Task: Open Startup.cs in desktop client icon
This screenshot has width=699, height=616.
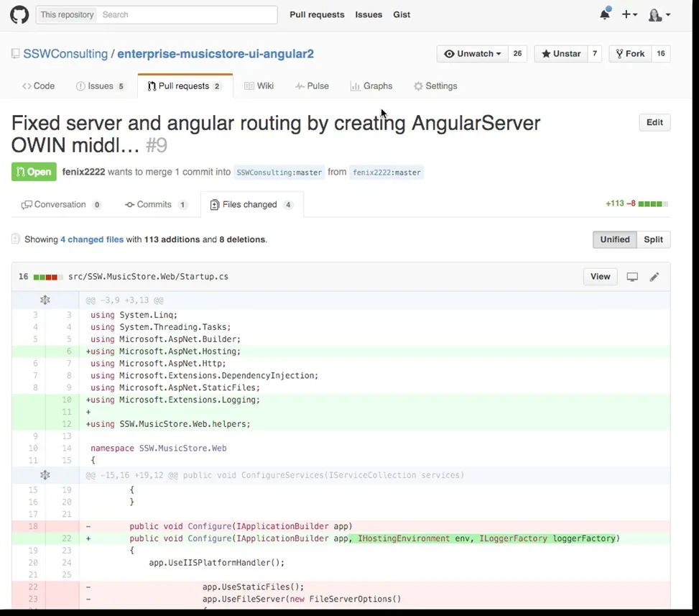Action: click(632, 277)
